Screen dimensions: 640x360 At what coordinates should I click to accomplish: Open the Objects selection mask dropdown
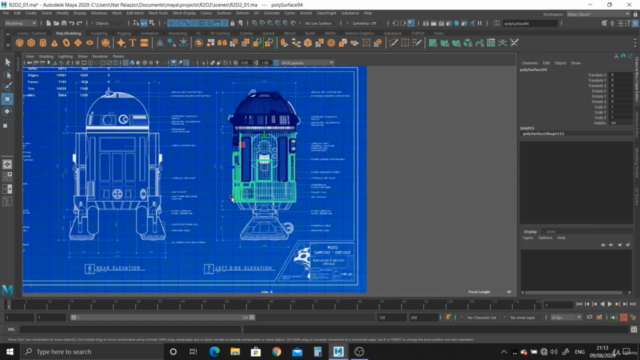(109, 23)
